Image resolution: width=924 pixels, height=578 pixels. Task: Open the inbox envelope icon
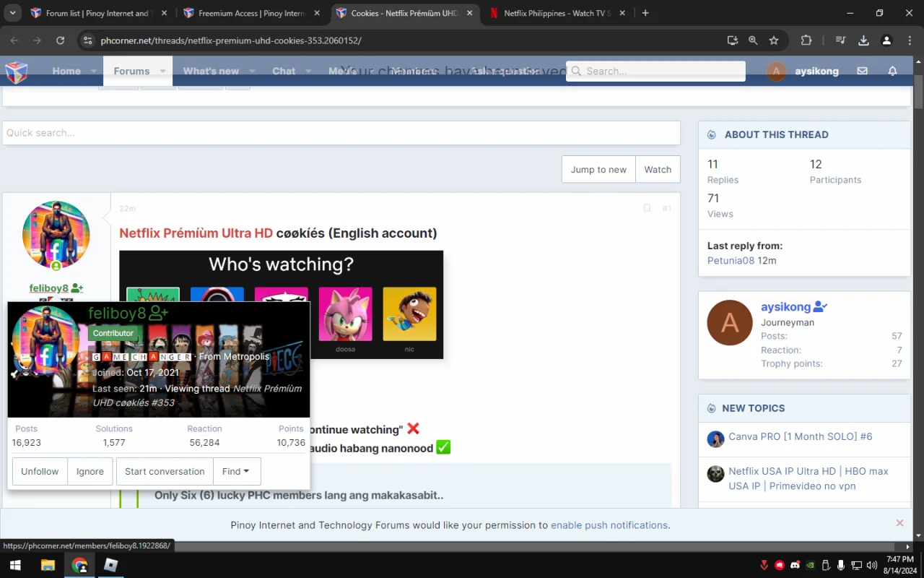tap(862, 71)
